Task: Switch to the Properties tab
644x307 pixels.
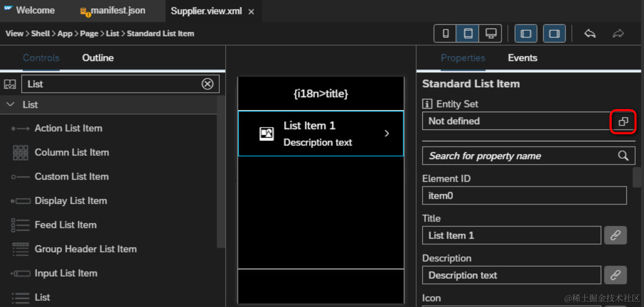Action: pyautogui.click(x=463, y=58)
